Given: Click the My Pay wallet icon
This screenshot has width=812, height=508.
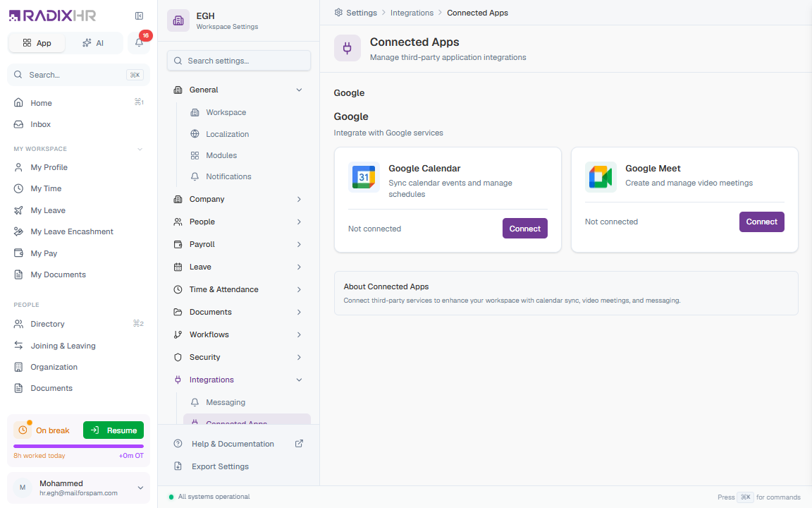Looking at the screenshot, I should tap(18, 253).
